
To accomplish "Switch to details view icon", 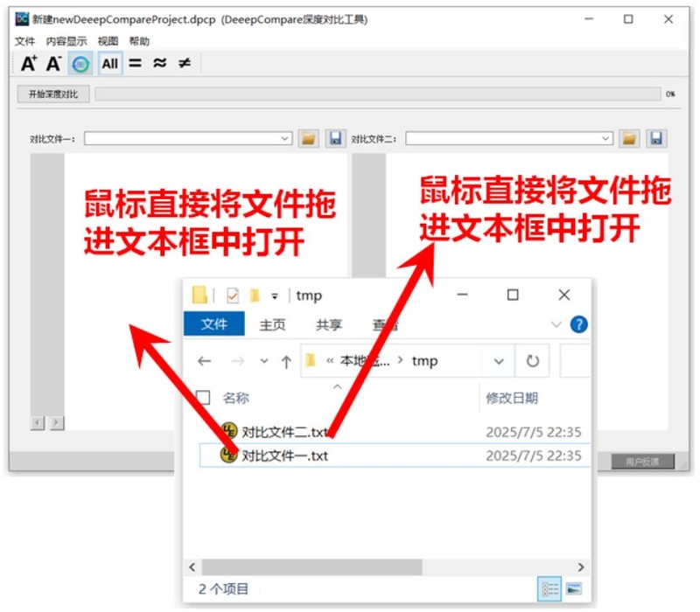I will pos(550,588).
